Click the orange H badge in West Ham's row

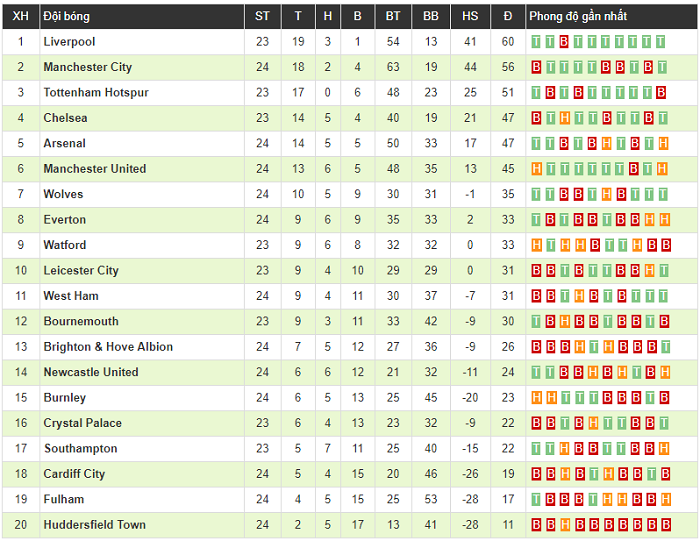(x=579, y=296)
